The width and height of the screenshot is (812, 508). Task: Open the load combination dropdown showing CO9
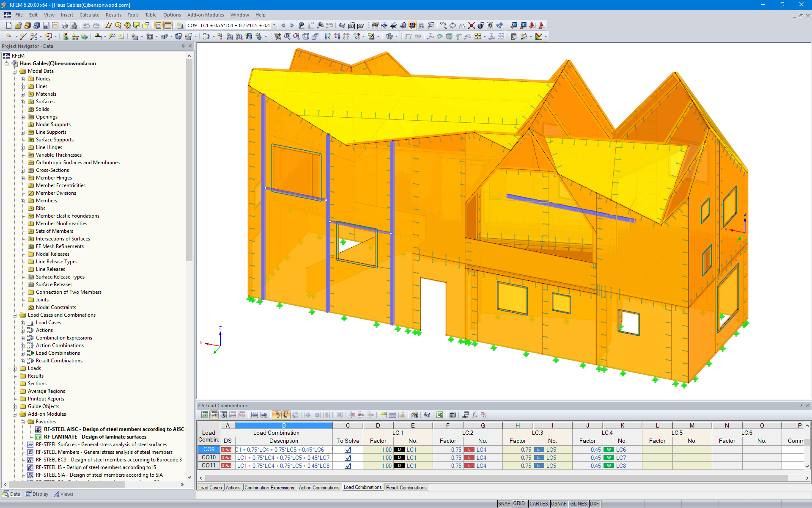[x=274, y=25]
